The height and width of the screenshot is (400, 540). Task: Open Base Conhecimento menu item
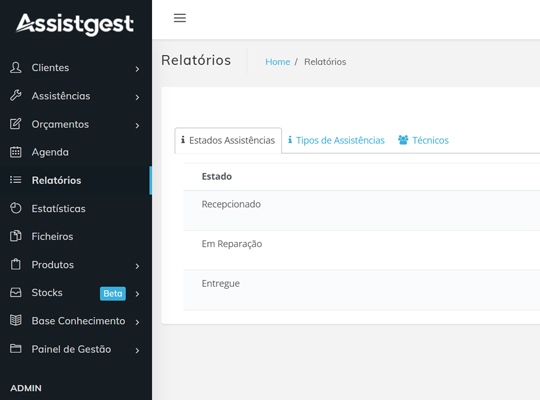76,321
